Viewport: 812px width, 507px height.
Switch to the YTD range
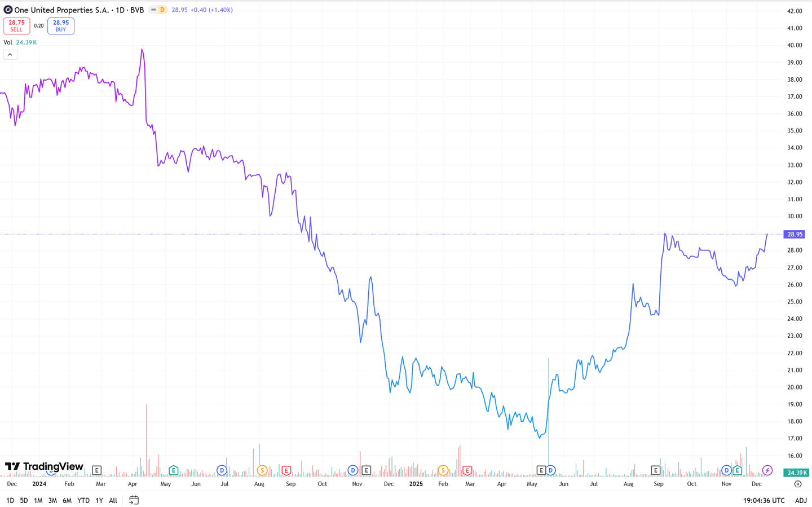coord(83,500)
